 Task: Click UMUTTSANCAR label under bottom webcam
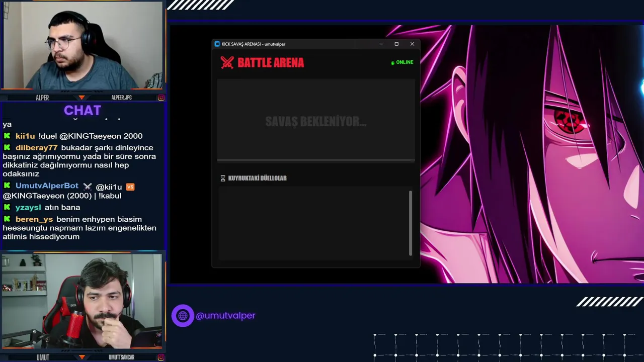(x=121, y=357)
